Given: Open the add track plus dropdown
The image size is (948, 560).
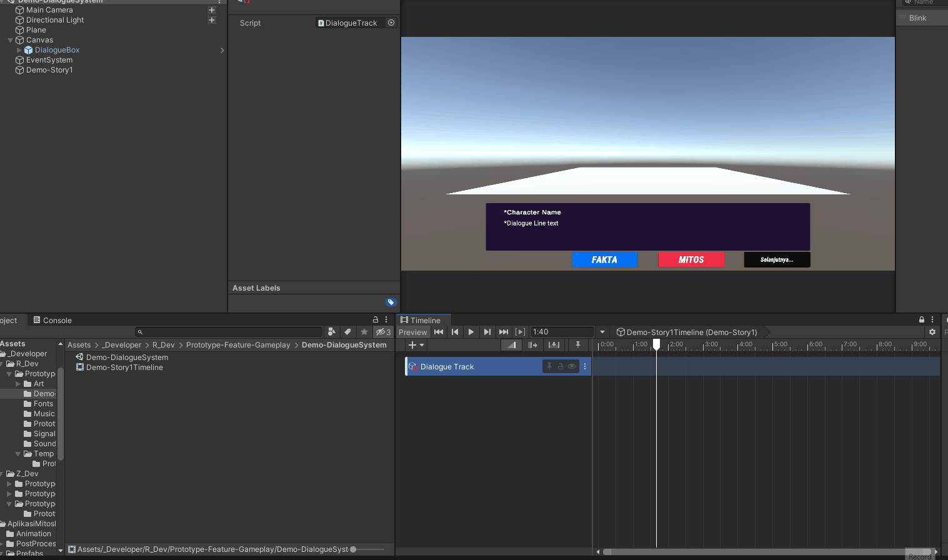Looking at the screenshot, I should 416,345.
